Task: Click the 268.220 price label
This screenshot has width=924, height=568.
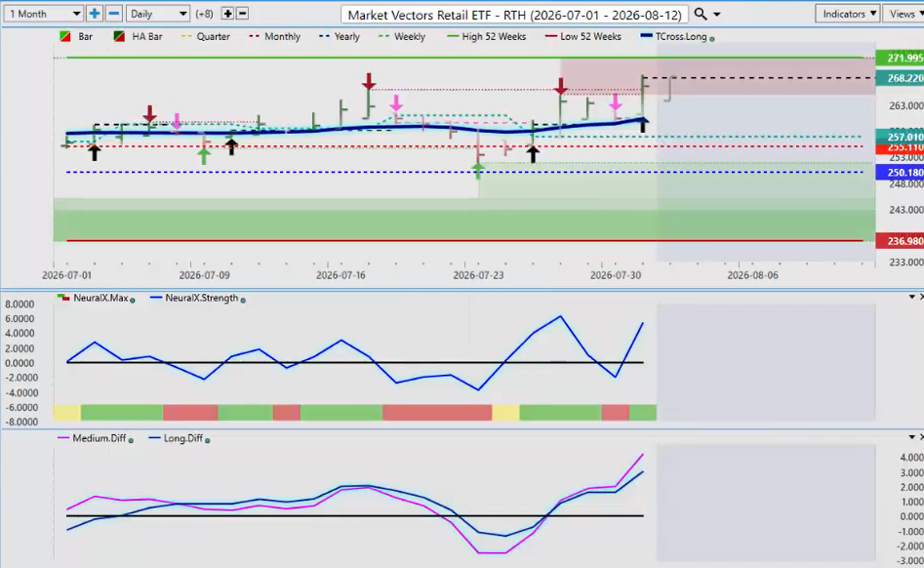Action: point(900,78)
